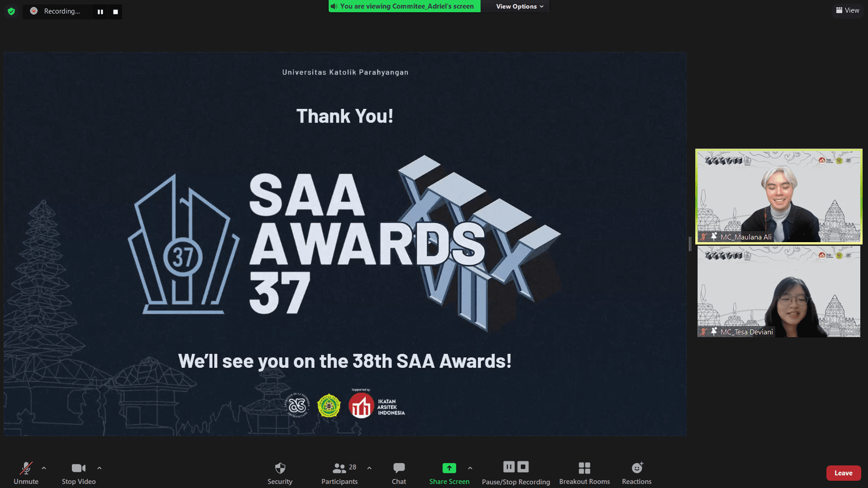The image size is (868, 488).
Task: Open the Security shield icon
Action: click(x=280, y=468)
